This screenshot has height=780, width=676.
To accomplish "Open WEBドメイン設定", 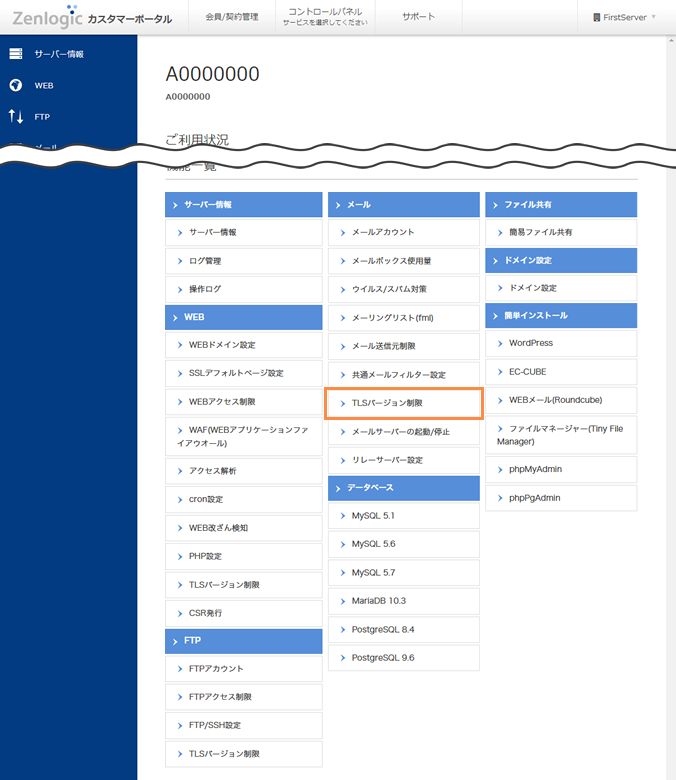I will (243, 345).
